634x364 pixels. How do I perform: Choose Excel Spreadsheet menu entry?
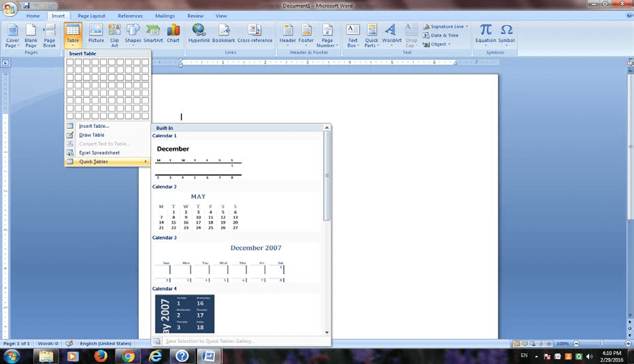tap(107, 153)
